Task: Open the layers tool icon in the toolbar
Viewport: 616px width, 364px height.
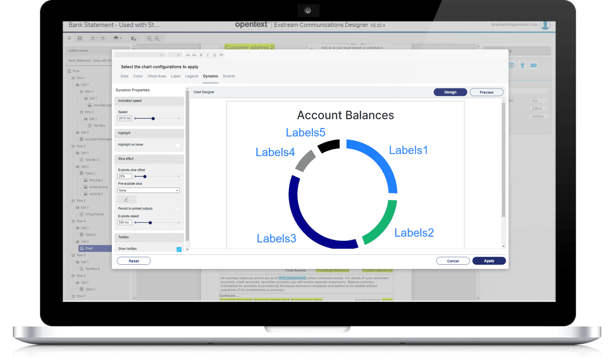Action: pos(116,38)
